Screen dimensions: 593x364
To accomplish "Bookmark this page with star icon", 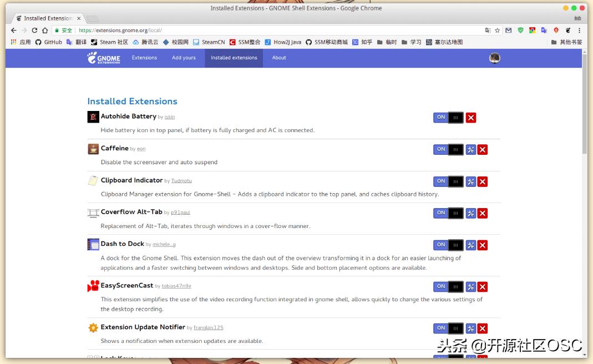I will [x=498, y=31].
